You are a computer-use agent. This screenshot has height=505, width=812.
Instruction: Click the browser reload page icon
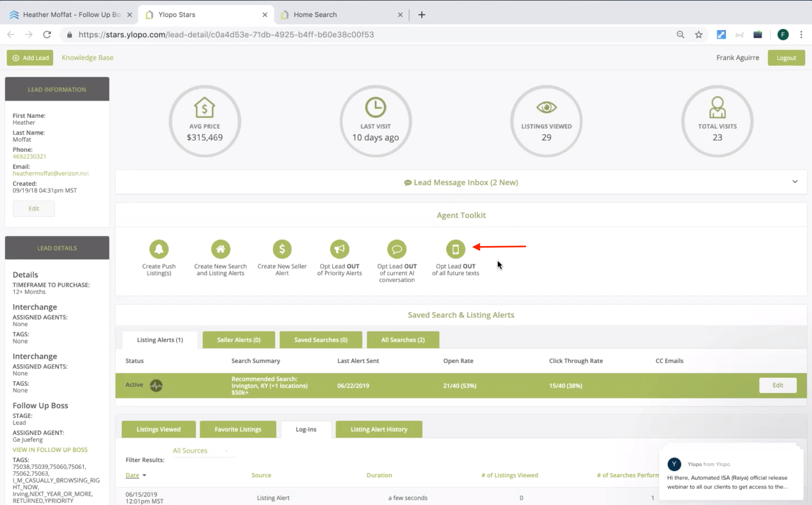[x=47, y=35]
